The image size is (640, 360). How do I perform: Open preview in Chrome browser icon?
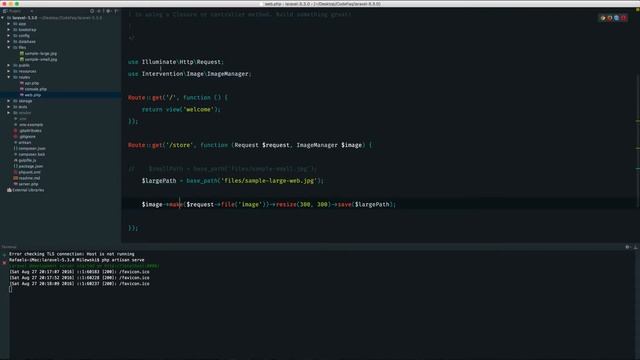point(603,18)
